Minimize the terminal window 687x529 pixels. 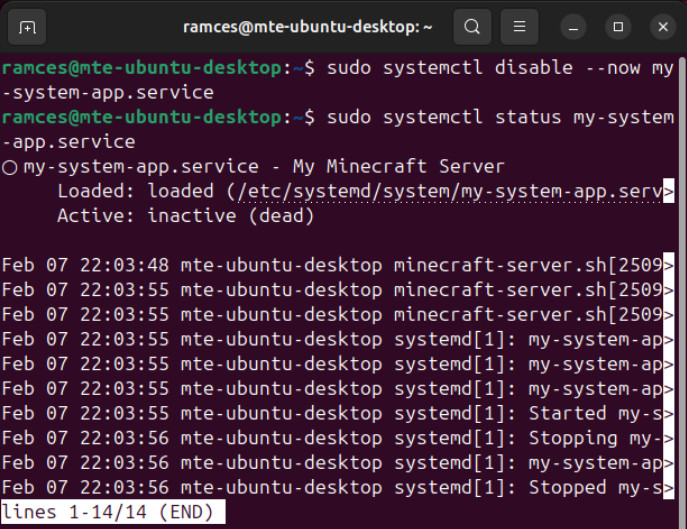coord(573,27)
